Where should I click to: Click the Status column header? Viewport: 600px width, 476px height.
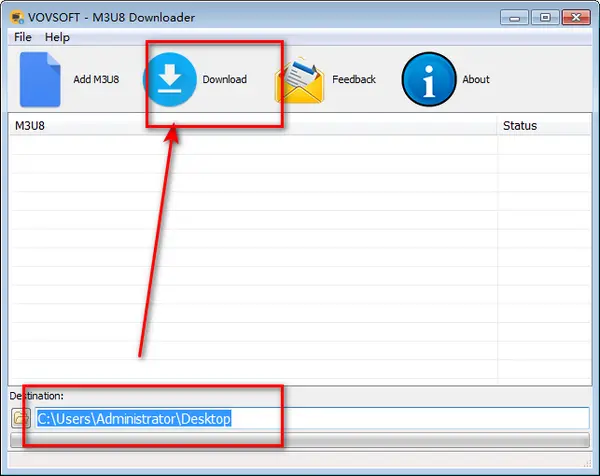click(544, 126)
